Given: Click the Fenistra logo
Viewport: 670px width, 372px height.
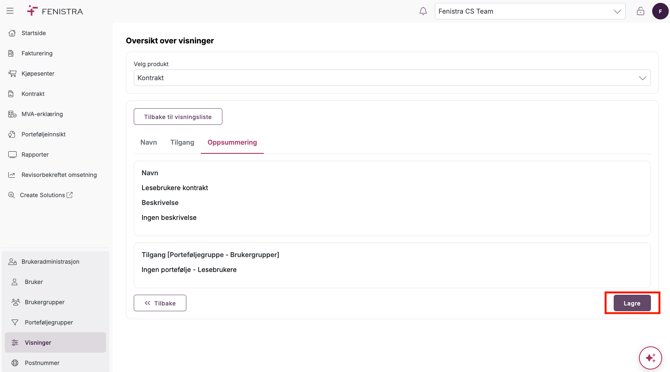Looking at the screenshot, I should pos(55,11).
